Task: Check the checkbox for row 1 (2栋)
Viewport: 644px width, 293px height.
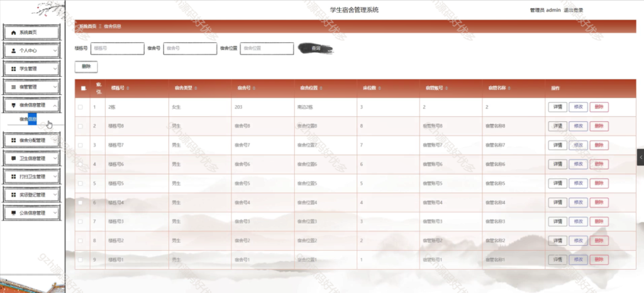Action: pyautogui.click(x=80, y=108)
